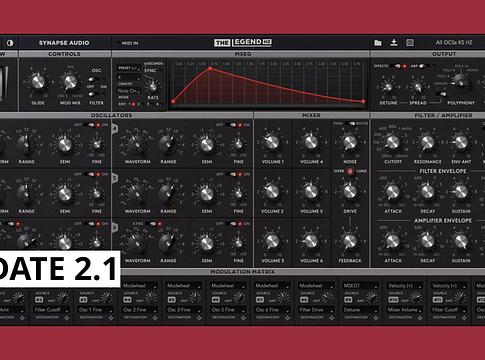Click the save preset download-arrow icon

394,42
